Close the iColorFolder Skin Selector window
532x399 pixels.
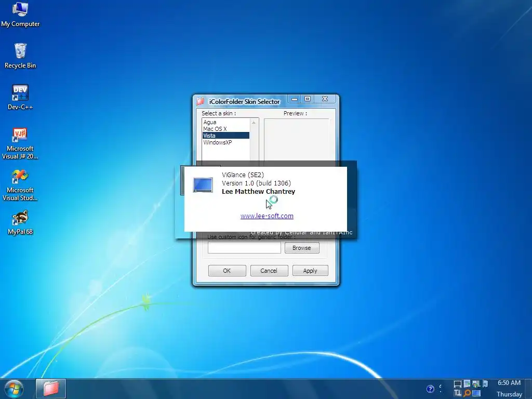tap(325, 99)
